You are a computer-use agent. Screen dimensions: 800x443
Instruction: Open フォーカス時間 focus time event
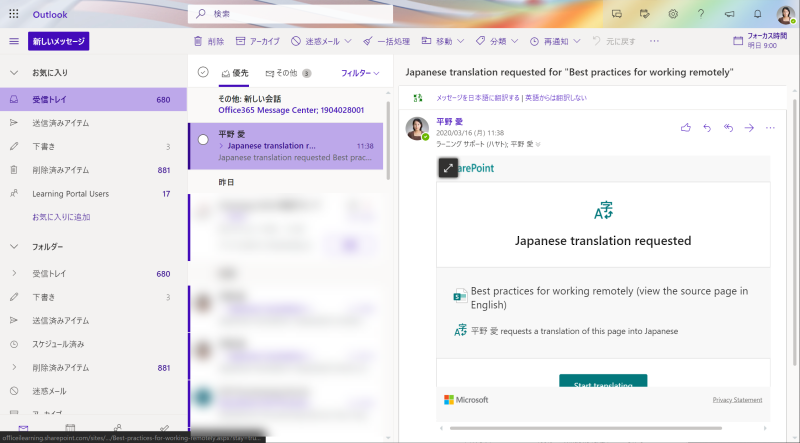pyautogui.click(x=760, y=40)
